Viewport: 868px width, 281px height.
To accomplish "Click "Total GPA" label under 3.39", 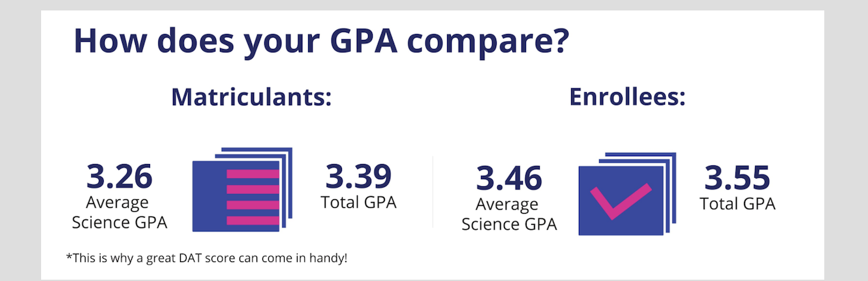I will click(x=358, y=202).
